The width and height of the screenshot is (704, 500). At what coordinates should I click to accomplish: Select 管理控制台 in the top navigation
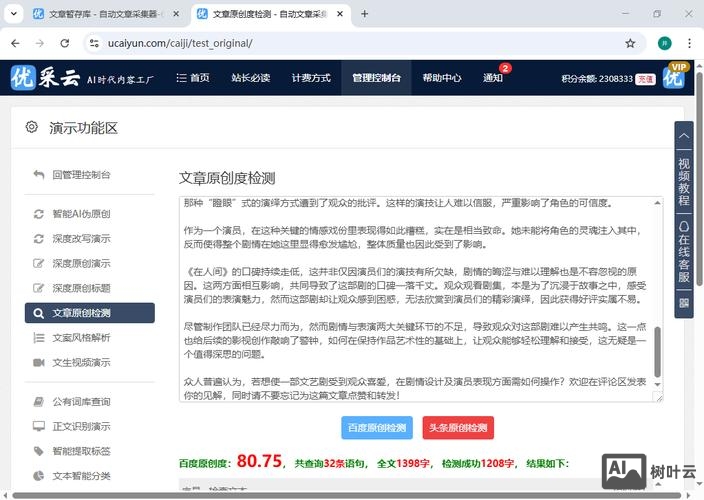pyautogui.click(x=376, y=78)
